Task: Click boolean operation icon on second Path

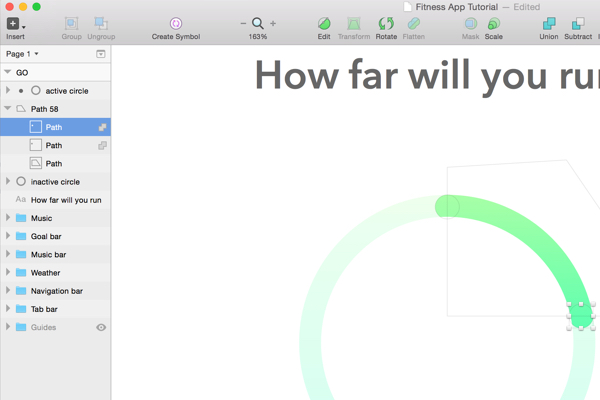Action: coord(102,145)
